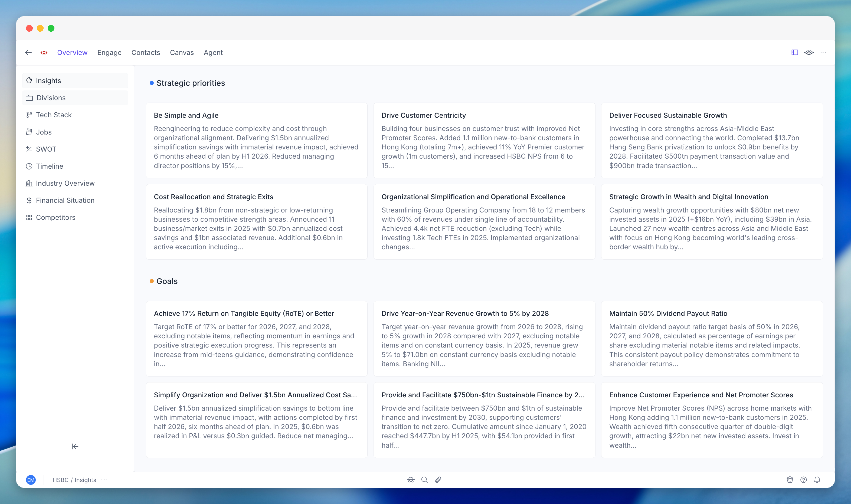This screenshot has height=504, width=851.
Task: Open the Drive Customer Centricity card
Action: [484, 140]
